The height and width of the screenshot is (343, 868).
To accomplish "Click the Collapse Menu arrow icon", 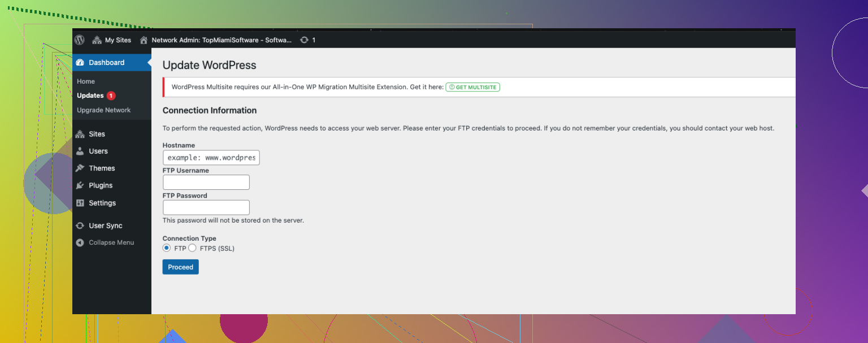I will pyautogui.click(x=80, y=242).
